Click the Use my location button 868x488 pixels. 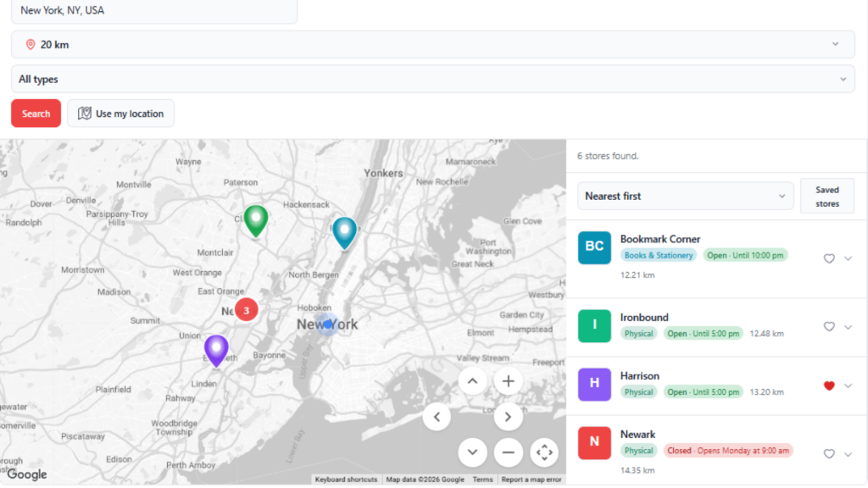click(120, 114)
